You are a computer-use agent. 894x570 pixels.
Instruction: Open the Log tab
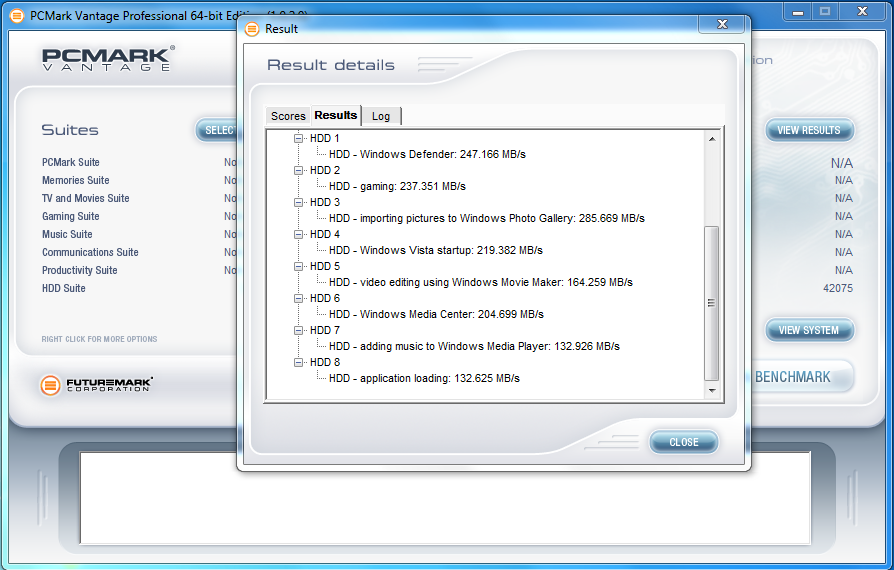(381, 116)
